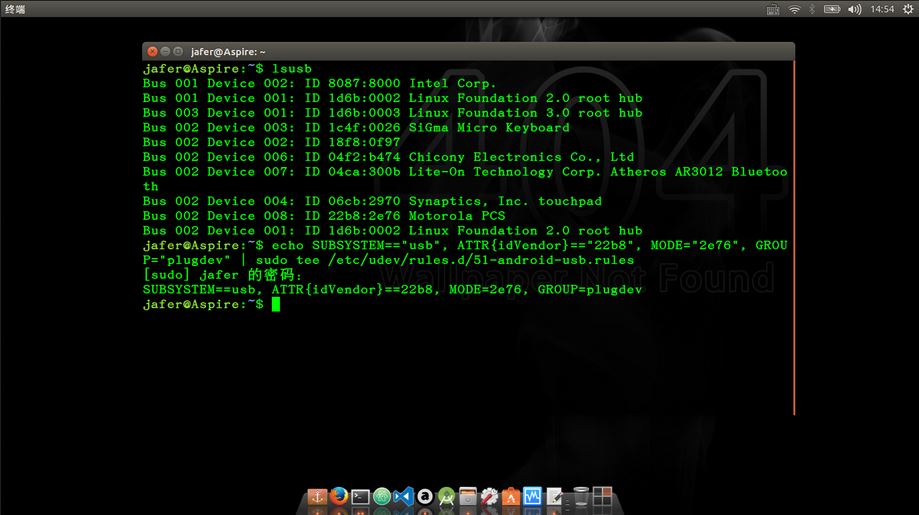Open the text editor notepad dock icon
The image size is (919, 515).
pos(554,497)
